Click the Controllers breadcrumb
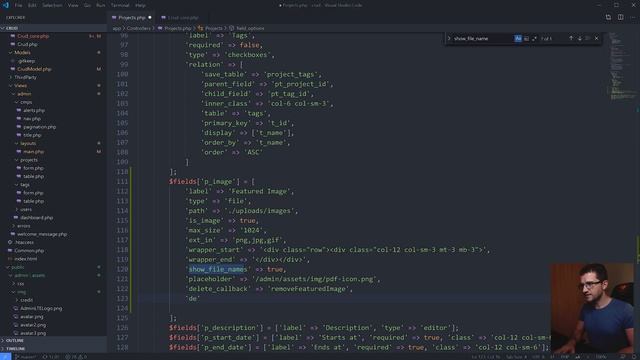The image size is (640, 360). (x=138, y=28)
